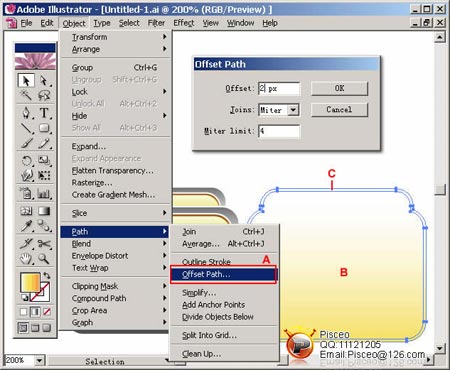Screen dimensions: 450x370
Task: Switch to Standard Screen Mode
Action: pos(23,328)
